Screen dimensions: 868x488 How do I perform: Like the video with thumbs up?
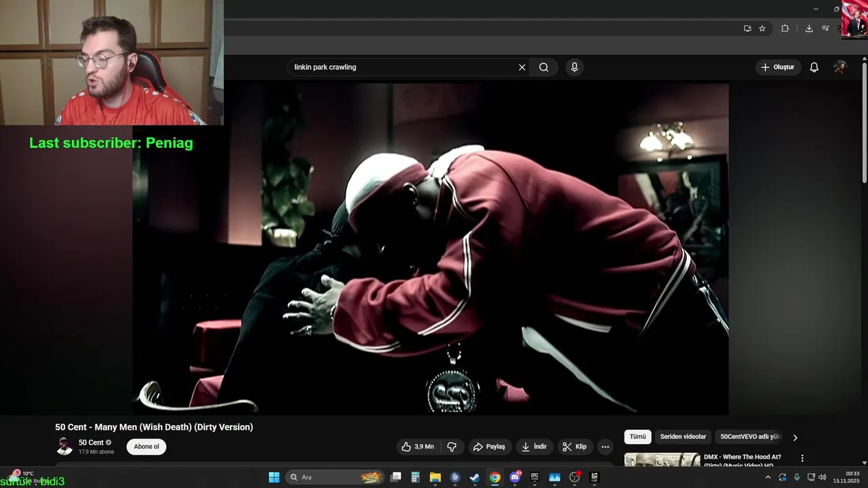tap(417, 447)
